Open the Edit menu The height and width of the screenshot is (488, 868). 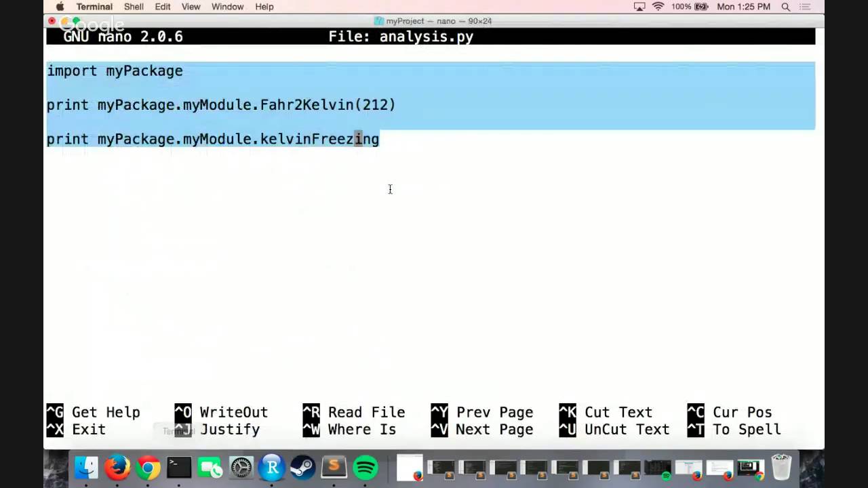tap(163, 7)
